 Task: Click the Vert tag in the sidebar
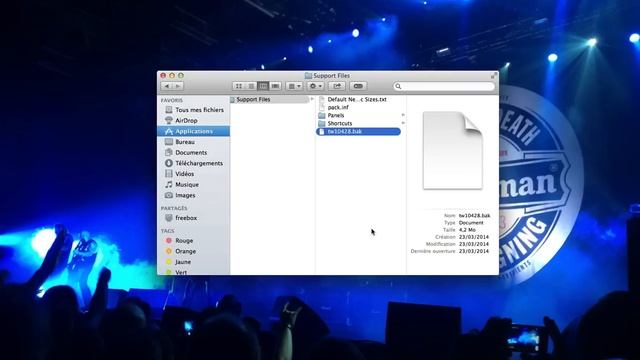pyautogui.click(x=193, y=272)
